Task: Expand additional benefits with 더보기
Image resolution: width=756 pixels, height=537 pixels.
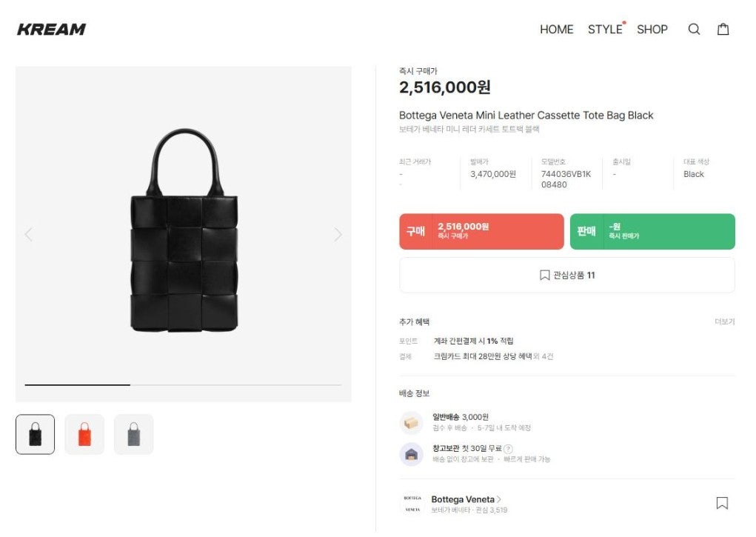Action: tap(724, 322)
